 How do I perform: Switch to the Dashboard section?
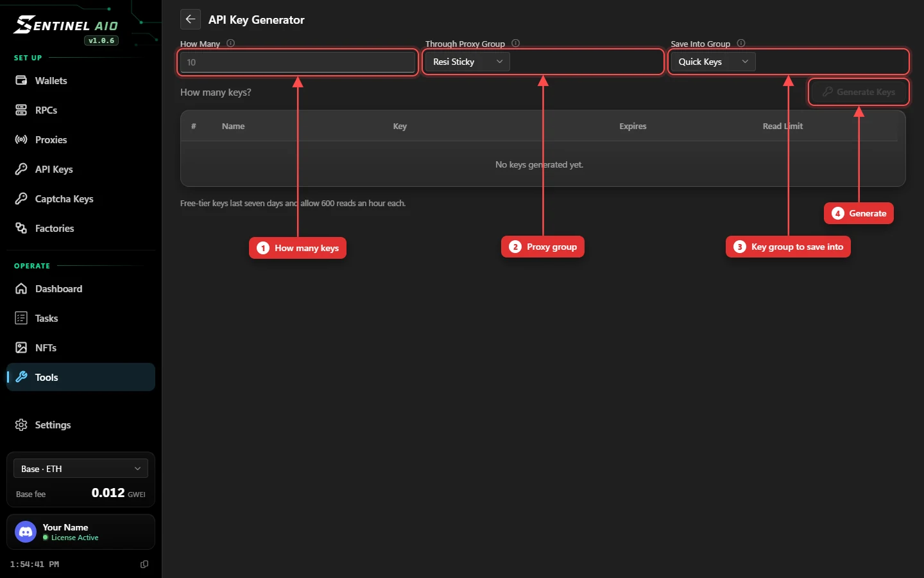coord(81,288)
